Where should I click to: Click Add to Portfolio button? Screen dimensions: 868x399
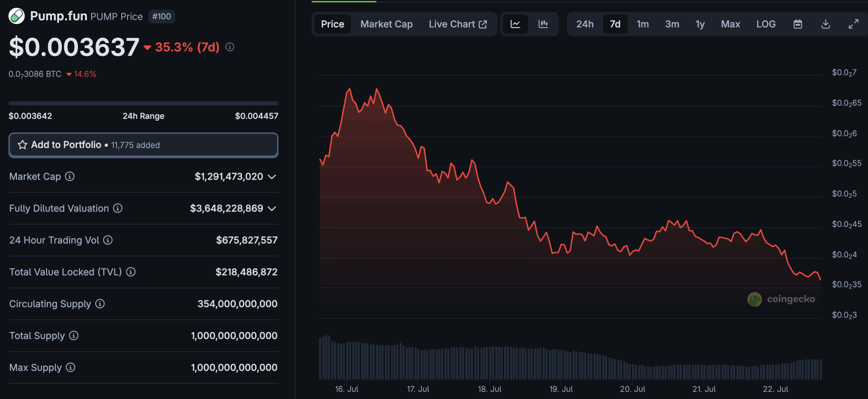pos(143,145)
